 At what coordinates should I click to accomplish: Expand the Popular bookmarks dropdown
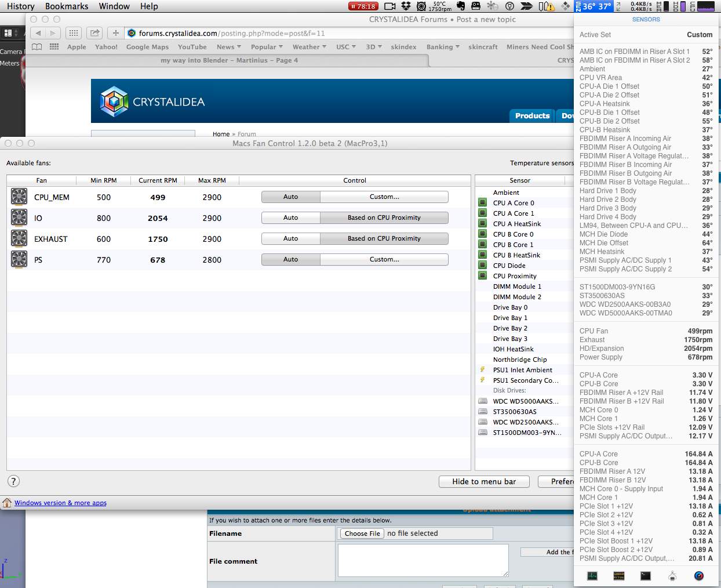click(x=267, y=47)
